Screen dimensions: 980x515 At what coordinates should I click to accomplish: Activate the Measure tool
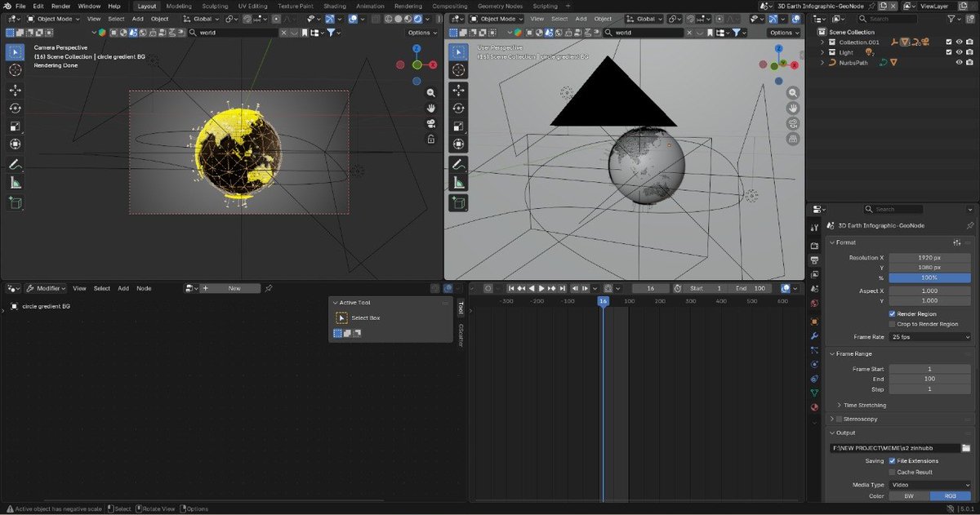click(14, 181)
